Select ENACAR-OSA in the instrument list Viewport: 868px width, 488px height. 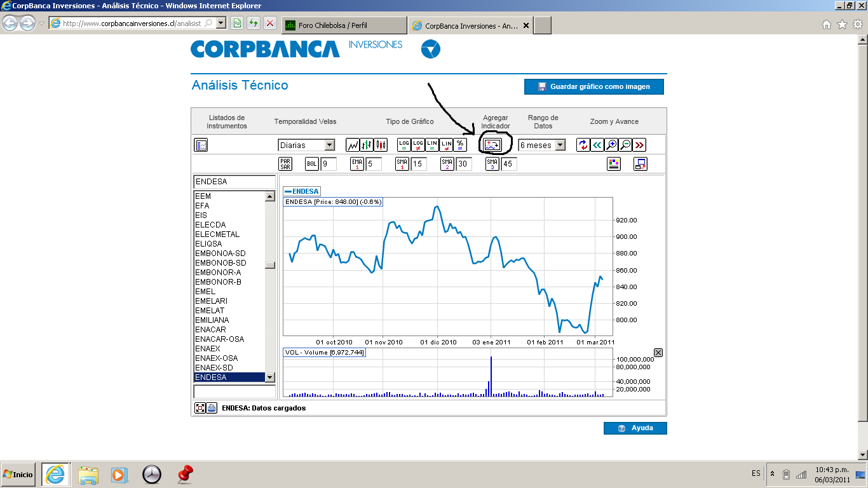pos(229,339)
